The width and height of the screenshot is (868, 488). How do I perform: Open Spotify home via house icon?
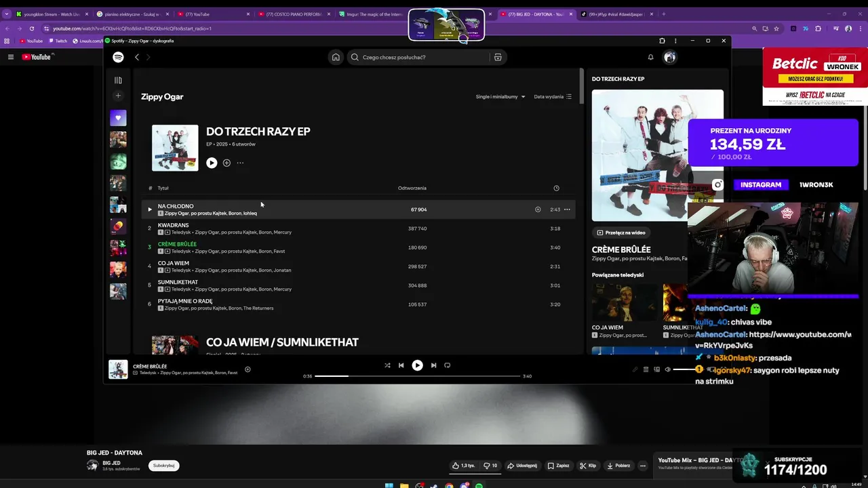point(336,58)
